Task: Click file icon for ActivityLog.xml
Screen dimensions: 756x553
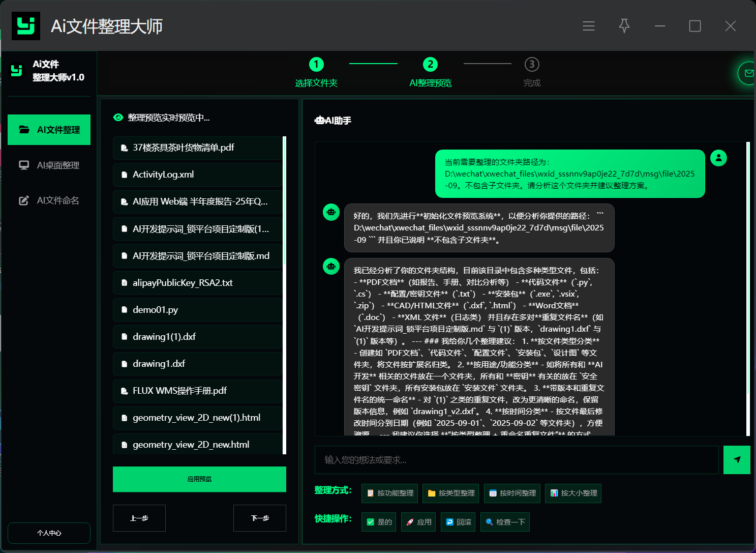Action: click(x=124, y=175)
